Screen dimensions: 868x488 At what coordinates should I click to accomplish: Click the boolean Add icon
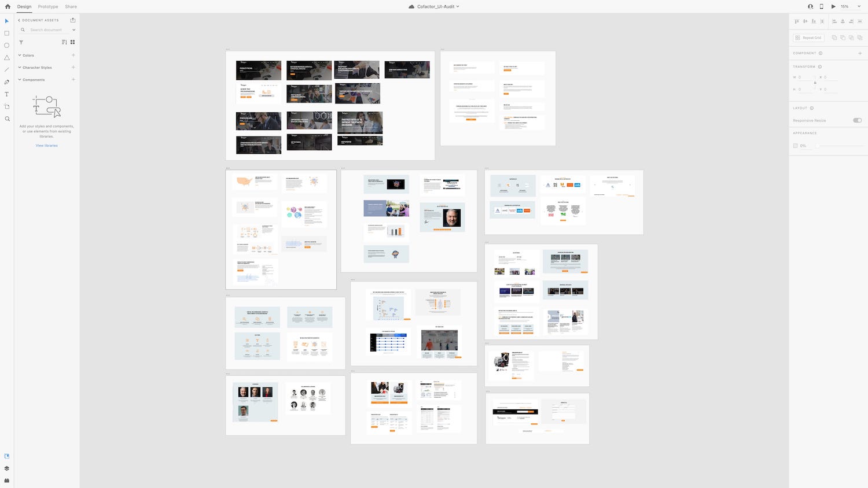point(834,38)
